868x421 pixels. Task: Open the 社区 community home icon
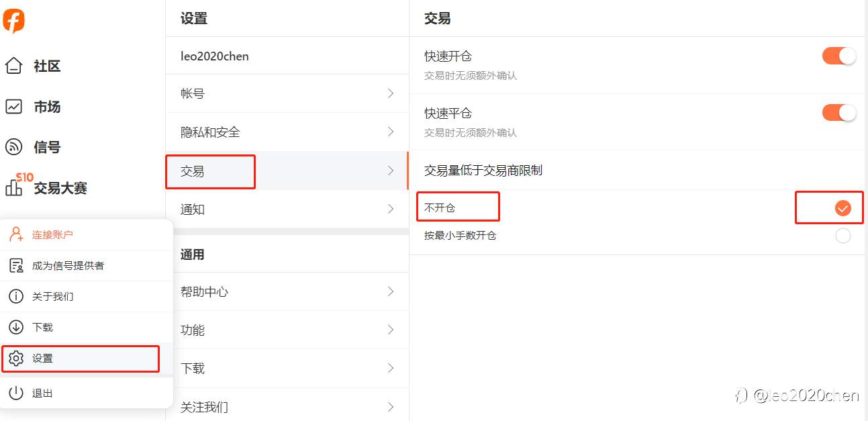pyautogui.click(x=14, y=66)
